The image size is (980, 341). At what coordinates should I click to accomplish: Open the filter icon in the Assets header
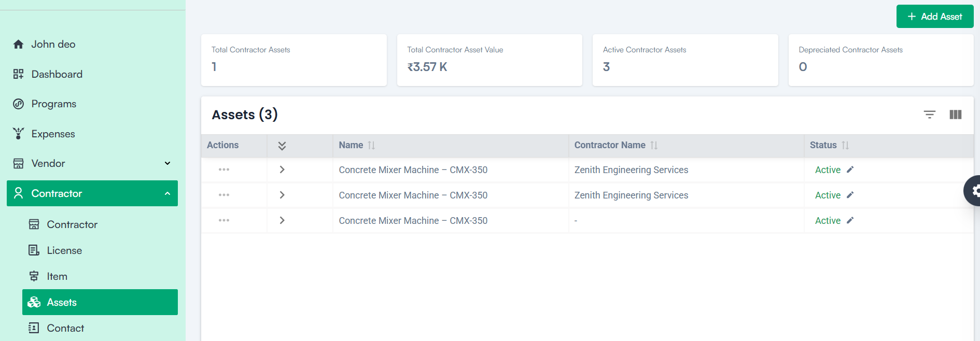click(x=930, y=115)
